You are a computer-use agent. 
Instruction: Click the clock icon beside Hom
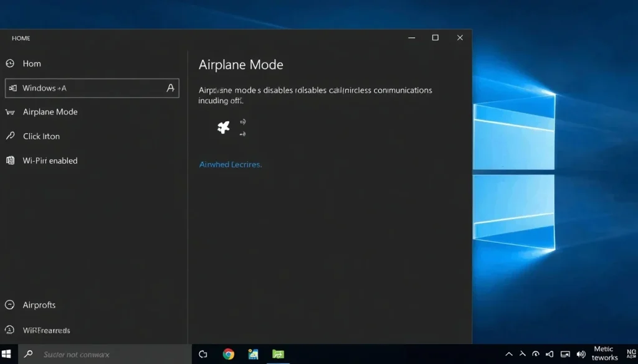pos(10,63)
